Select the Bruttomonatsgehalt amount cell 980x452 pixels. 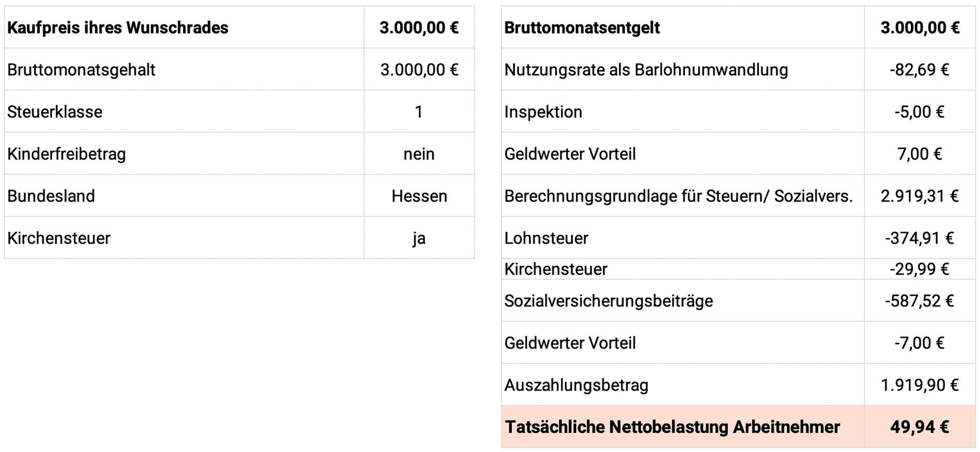pos(419,70)
